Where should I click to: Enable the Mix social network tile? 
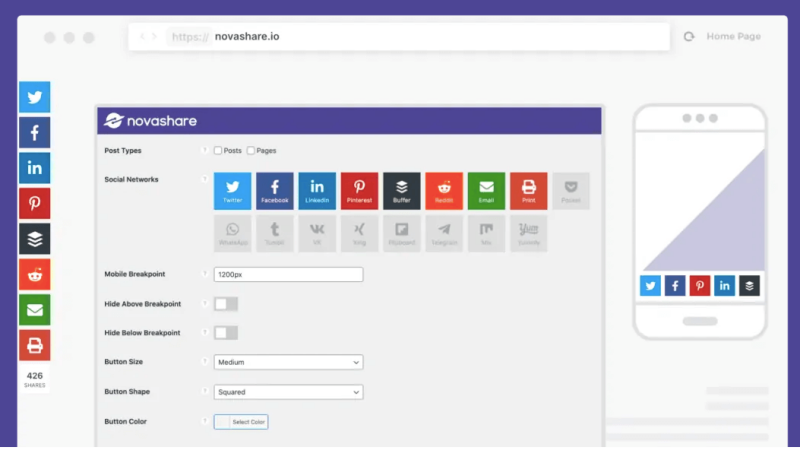tap(486, 233)
